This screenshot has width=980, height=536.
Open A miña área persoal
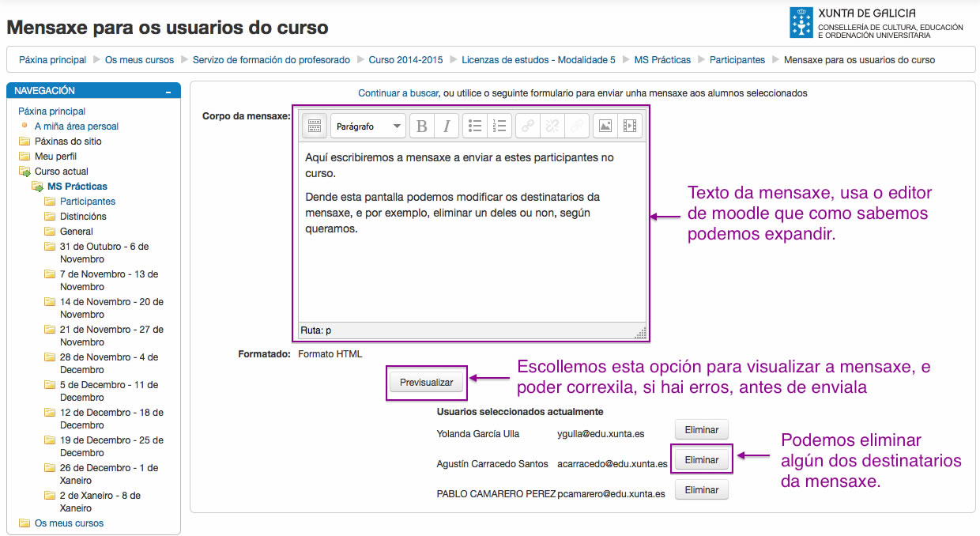point(76,126)
